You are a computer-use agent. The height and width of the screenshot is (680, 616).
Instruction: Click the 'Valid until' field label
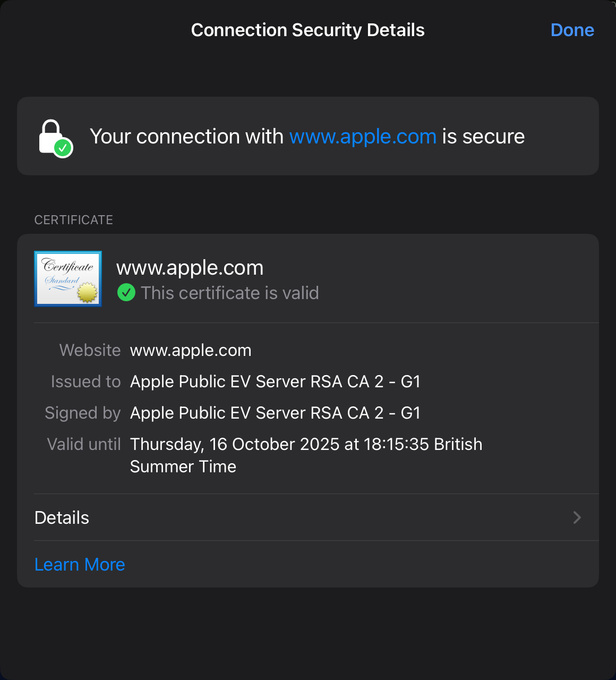[x=84, y=444]
